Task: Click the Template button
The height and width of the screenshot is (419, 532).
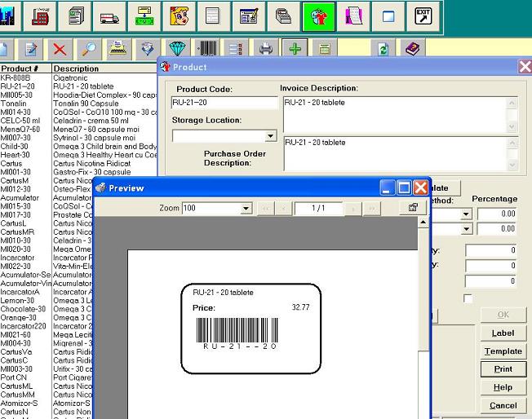Action: pos(503,351)
